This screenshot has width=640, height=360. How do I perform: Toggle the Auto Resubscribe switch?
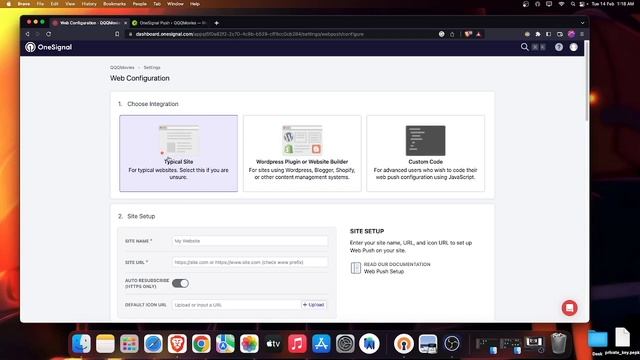click(180, 283)
